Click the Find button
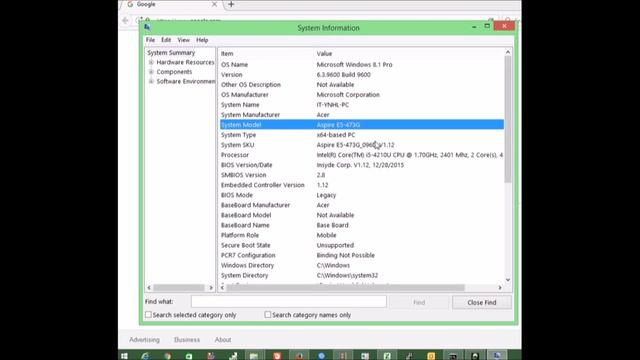 [x=419, y=302]
